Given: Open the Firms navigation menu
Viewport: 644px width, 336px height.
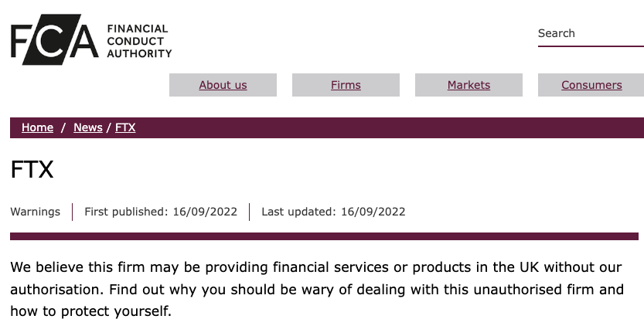Looking at the screenshot, I should [x=346, y=85].
